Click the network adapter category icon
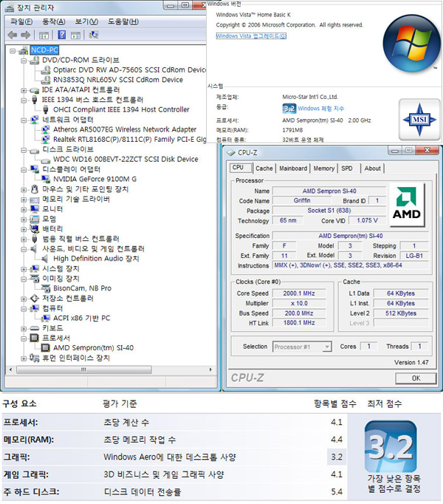The width and height of the screenshot is (443, 504). click(x=35, y=120)
